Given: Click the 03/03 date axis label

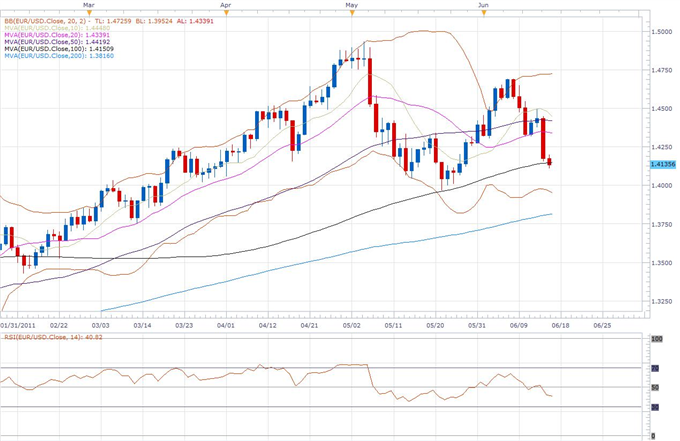Looking at the screenshot, I should [x=101, y=325].
